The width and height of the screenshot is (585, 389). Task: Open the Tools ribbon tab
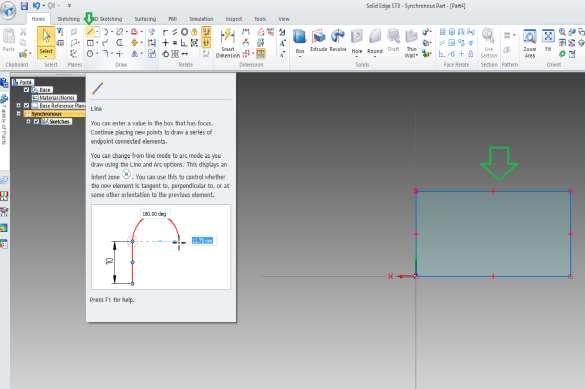pos(260,19)
